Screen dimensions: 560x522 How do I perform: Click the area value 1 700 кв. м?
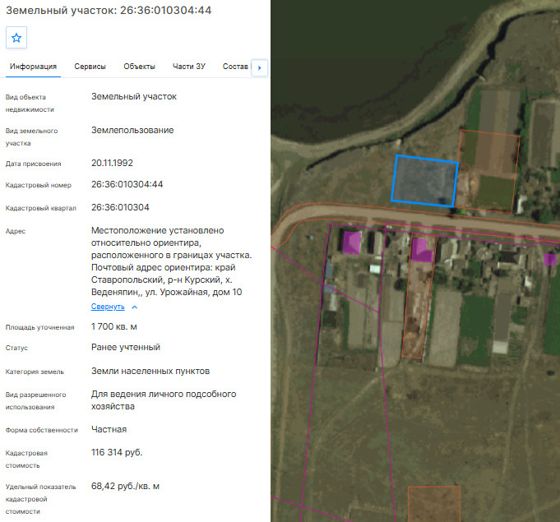pyautogui.click(x=114, y=327)
